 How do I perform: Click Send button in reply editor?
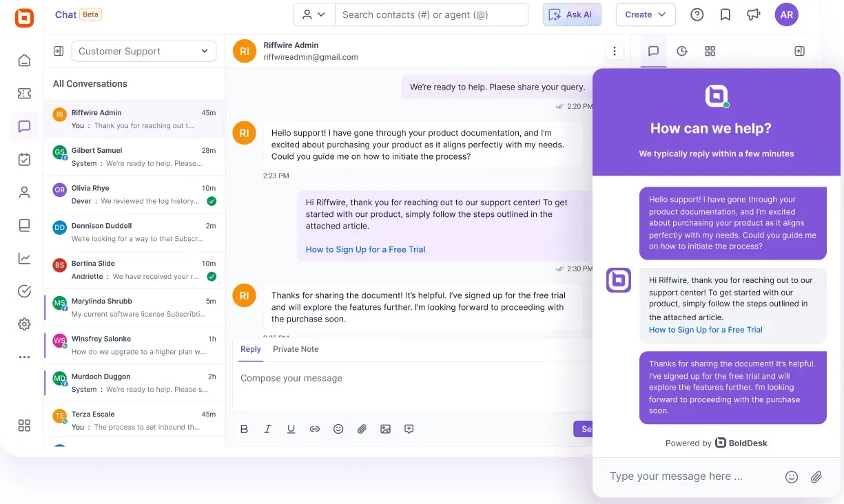tap(583, 429)
